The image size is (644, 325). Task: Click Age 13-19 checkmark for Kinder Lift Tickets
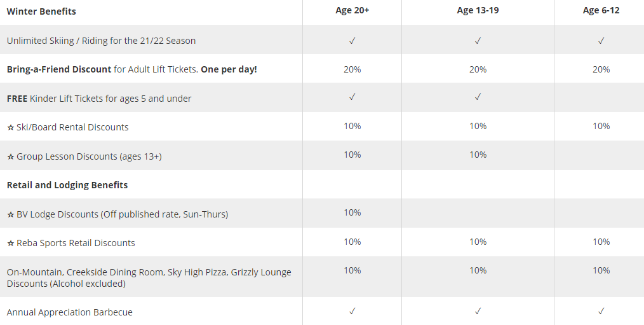point(478,97)
